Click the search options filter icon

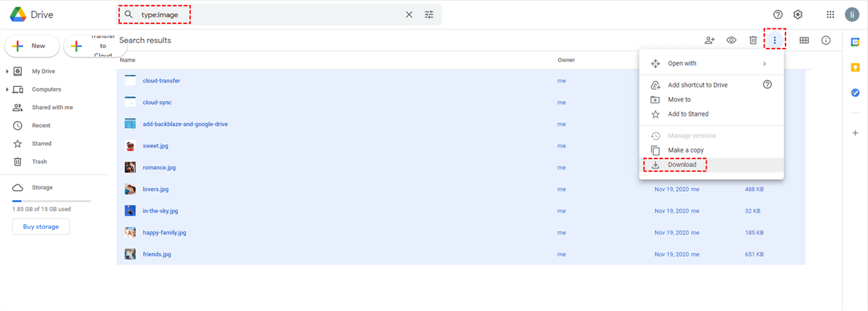tap(429, 14)
